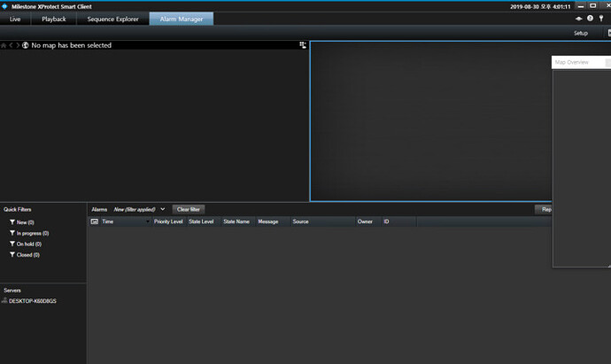Click the icon at the start of alarm list header
Image resolution: width=611 pixels, height=364 pixels.
(x=95, y=221)
